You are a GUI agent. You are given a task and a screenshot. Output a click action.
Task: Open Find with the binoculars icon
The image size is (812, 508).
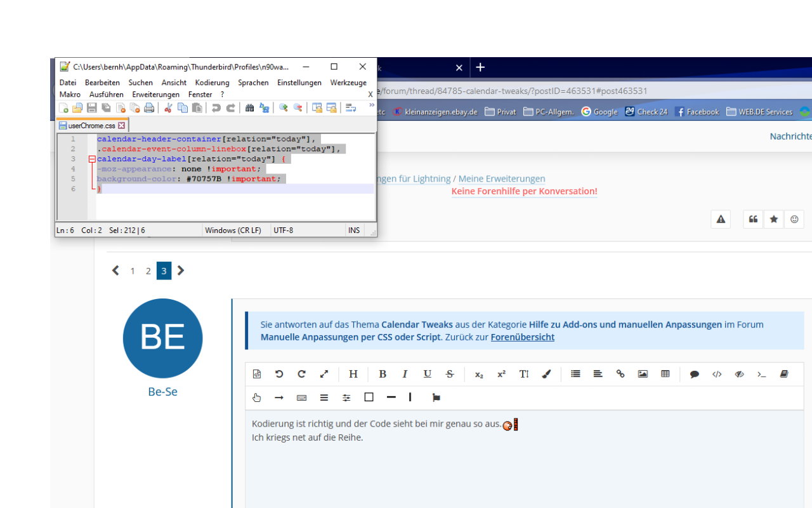249,108
